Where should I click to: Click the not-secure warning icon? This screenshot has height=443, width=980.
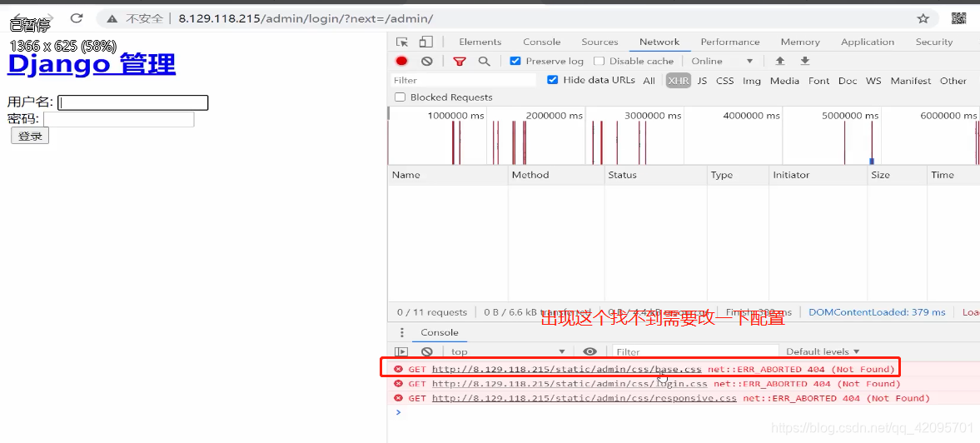[112, 19]
